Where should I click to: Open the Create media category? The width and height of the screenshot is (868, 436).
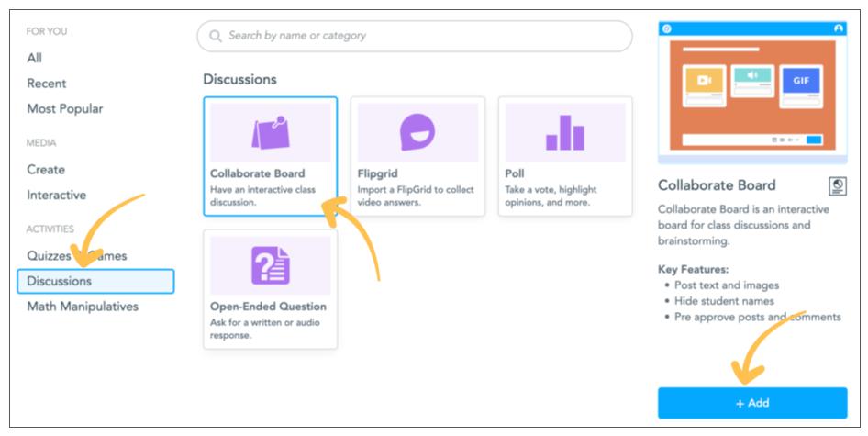tap(46, 169)
